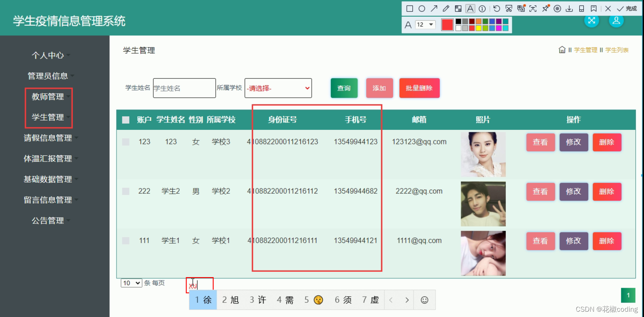Undo the last annotation
This screenshot has height=317, width=644.
click(x=497, y=9)
